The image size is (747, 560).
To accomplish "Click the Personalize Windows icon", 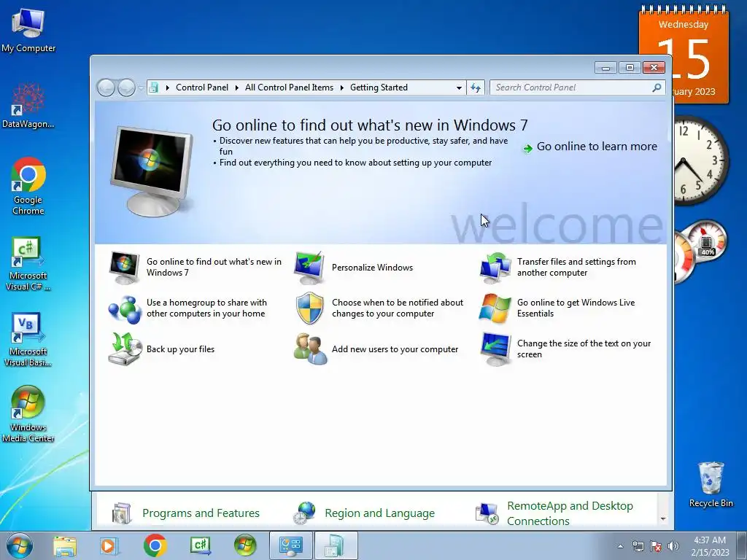I will [309, 268].
